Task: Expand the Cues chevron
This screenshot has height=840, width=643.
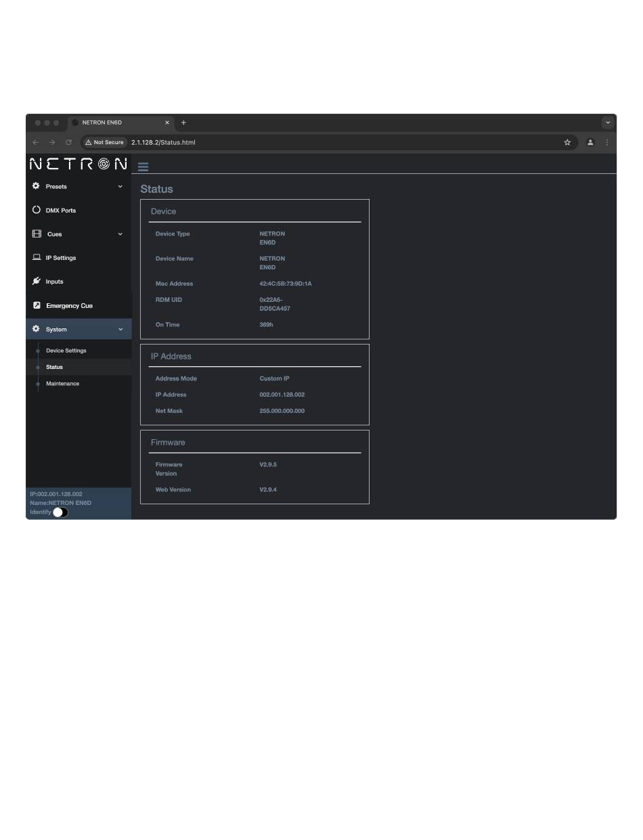Action: point(120,234)
